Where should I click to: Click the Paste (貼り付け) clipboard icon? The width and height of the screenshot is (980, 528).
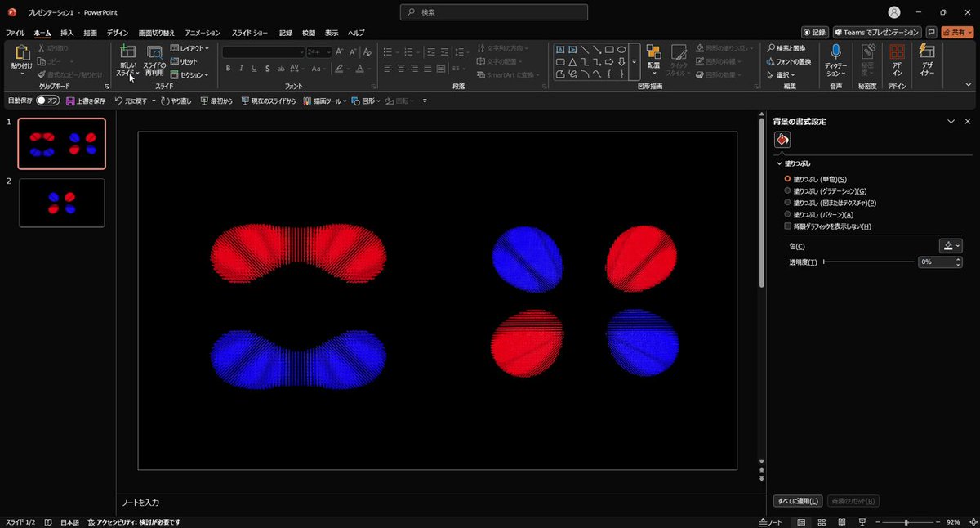point(21,54)
